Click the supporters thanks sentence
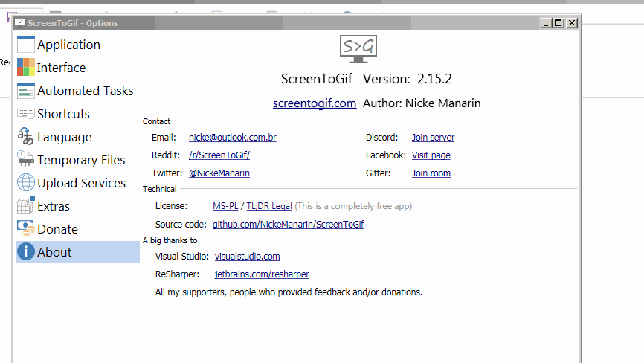The image size is (644, 363). [289, 292]
